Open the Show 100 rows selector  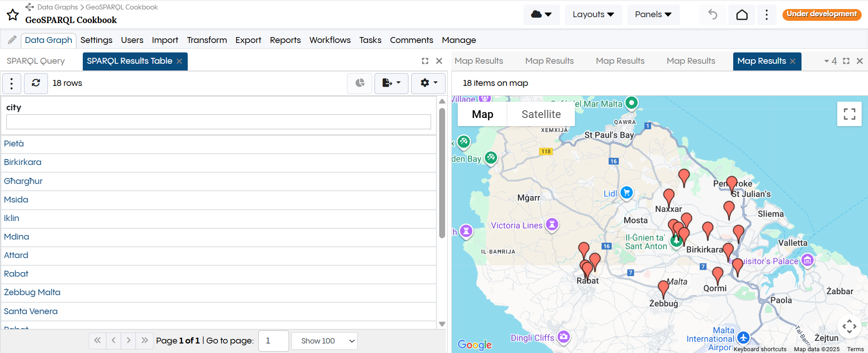324,341
